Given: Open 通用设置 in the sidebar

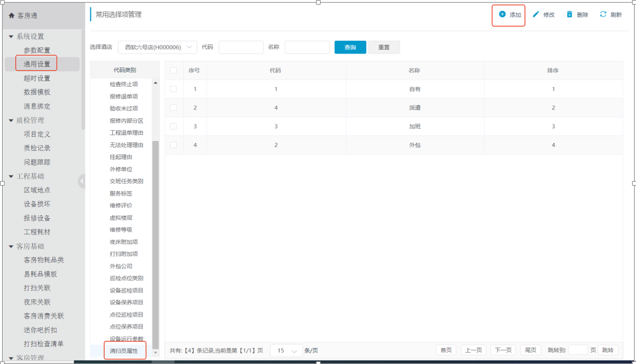Looking at the screenshot, I should (x=37, y=64).
